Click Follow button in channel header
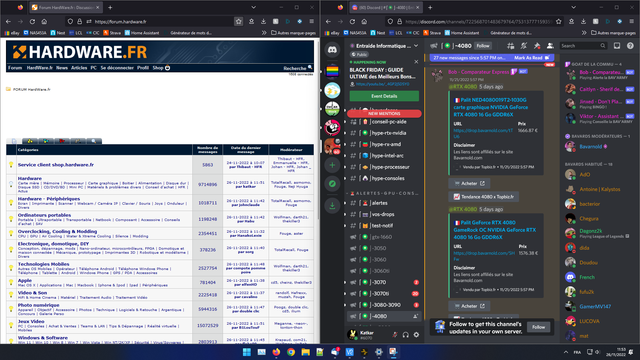The height and width of the screenshot is (360, 640). pyautogui.click(x=483, y=46)
